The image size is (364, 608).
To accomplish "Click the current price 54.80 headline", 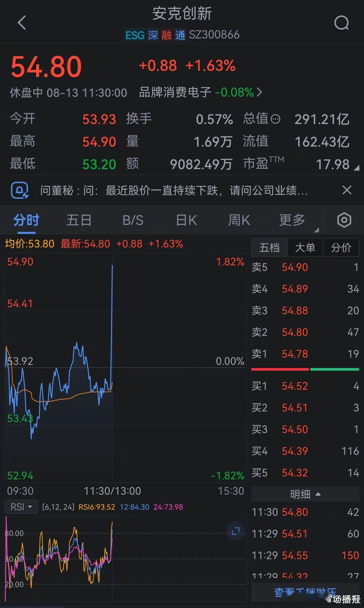I will pyautogui.click(x=46, y=67).
